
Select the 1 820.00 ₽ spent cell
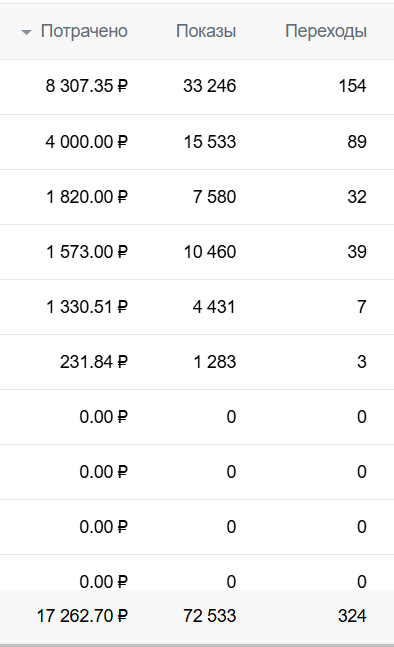pos(87,197)
